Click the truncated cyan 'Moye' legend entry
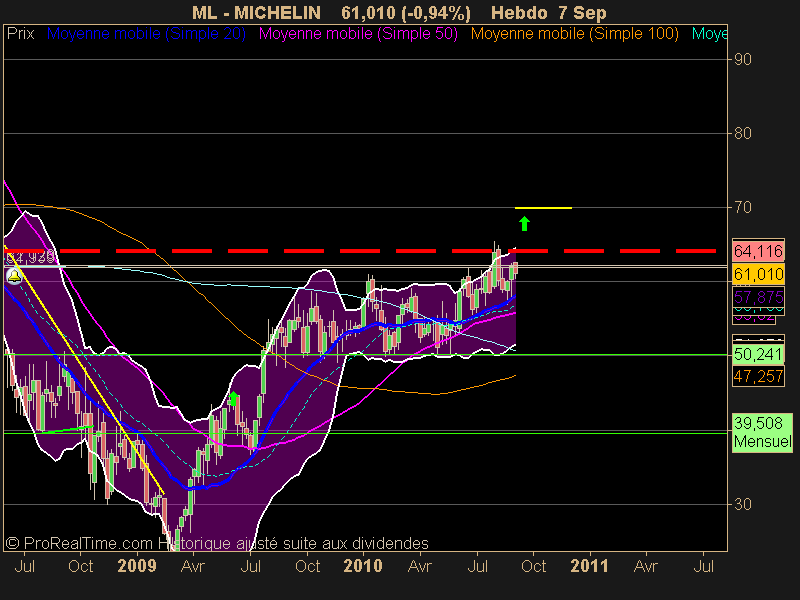The image size is (800, 600). pos(709,34)
